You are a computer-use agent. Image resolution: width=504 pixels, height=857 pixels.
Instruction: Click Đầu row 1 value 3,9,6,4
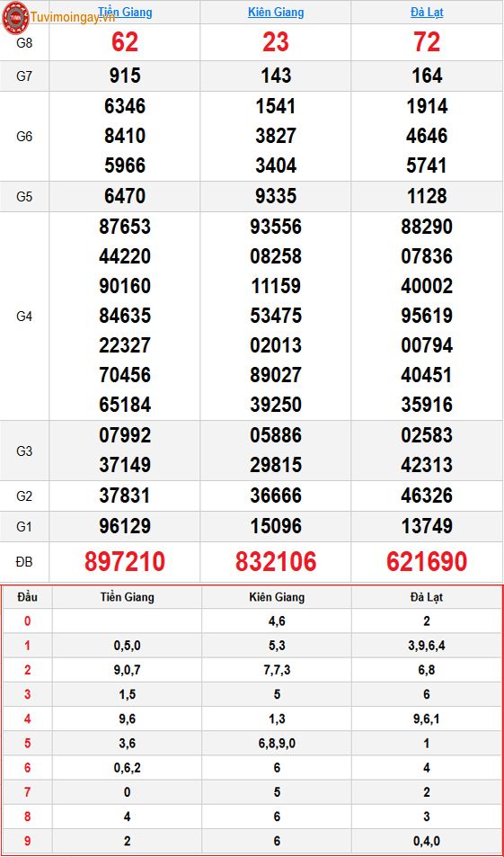[427, 646]
